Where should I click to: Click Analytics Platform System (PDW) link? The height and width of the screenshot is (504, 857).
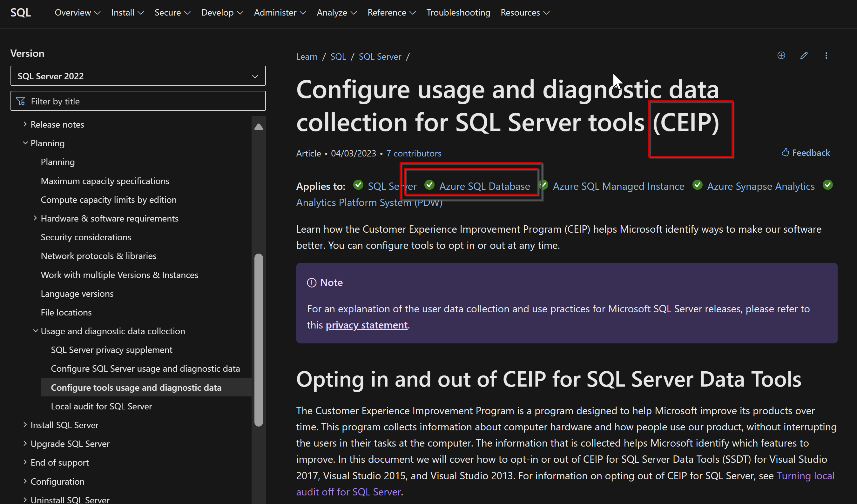[369, 202]
